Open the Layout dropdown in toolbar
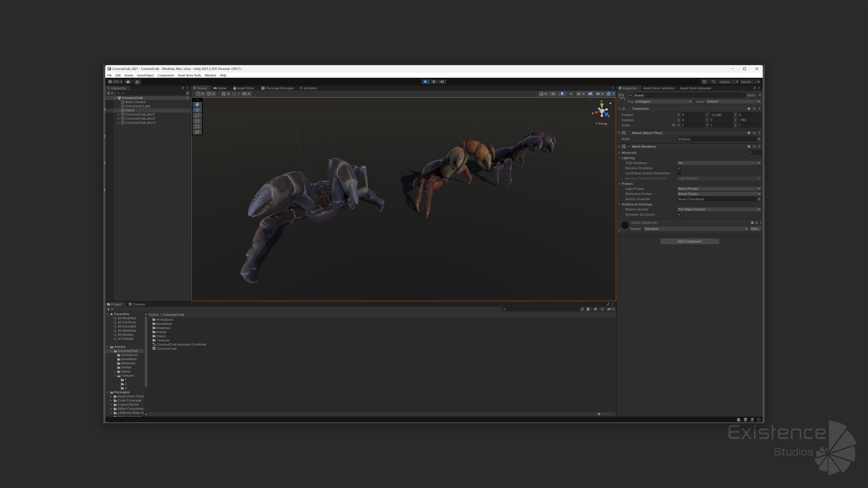 coord(750,82)
